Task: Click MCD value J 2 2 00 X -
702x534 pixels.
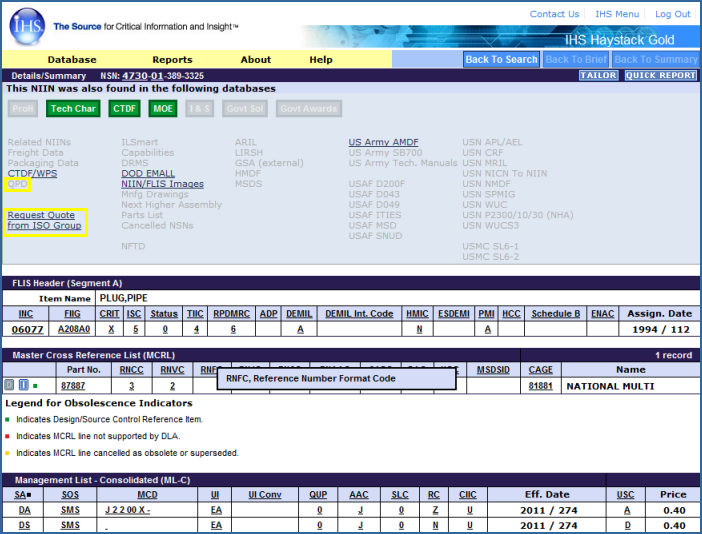Action: click(128, 510)
